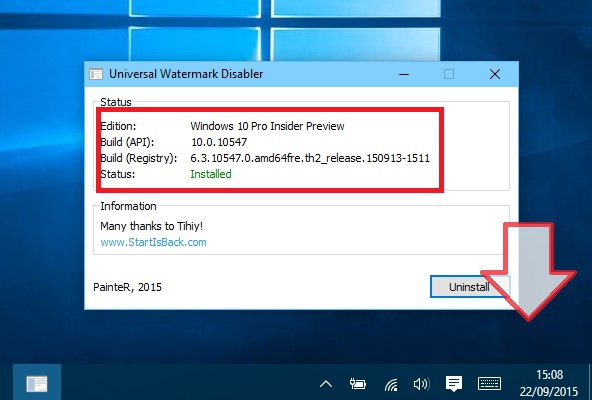Open the Wi-Fi network icon in tray

tap(391, 385)
